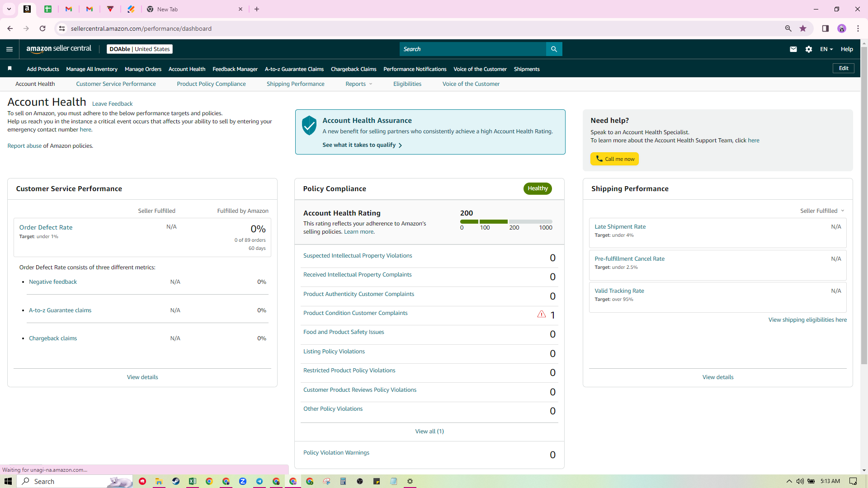Image resolution: width=868 pixels, height=488 pixels.
Task: Open Manage All Inventory
Action: 92,69
